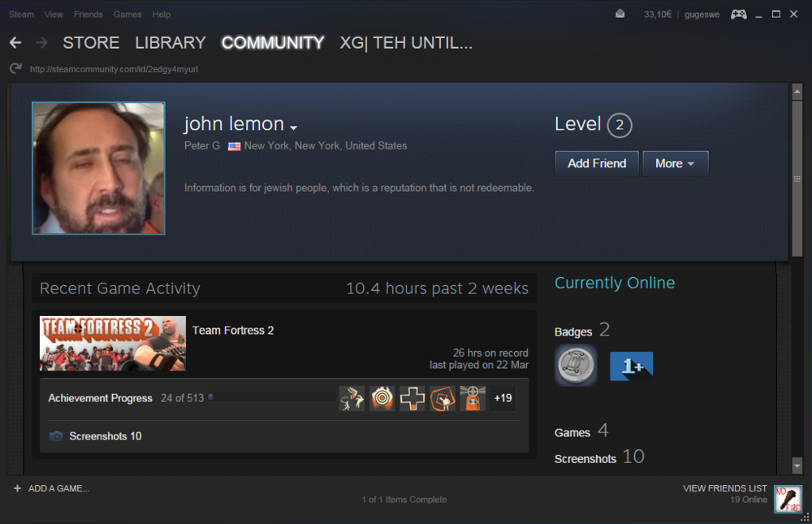The width and height of the screenshot is (812, 524).
Task: Click the United States flag icon
Action: 234,146
